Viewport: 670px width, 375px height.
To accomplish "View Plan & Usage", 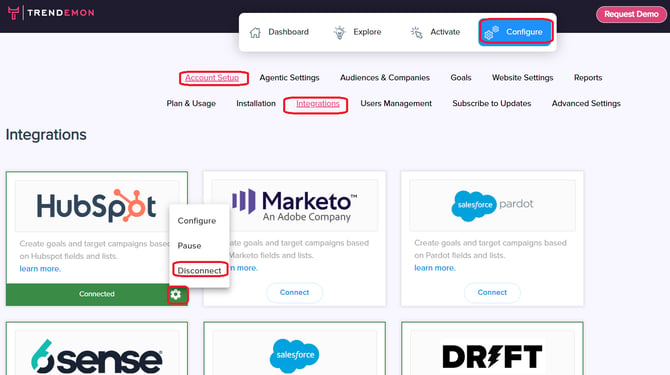I will [x=191, y=103].
